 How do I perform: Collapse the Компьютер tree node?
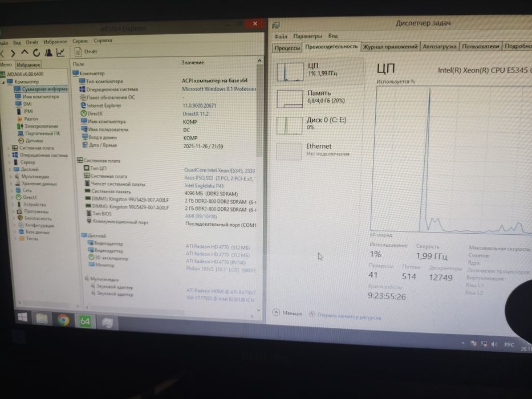tap(3, 82)
